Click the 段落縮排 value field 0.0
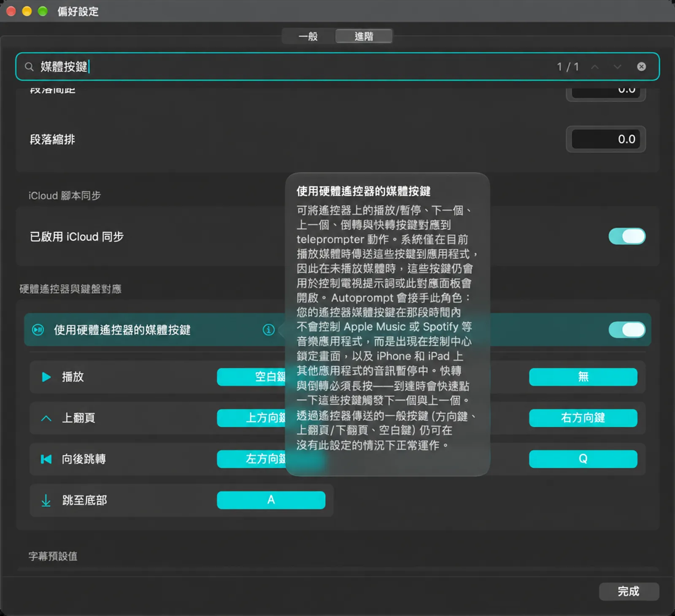This screenshot has height=616, width=675. [606, 139]
